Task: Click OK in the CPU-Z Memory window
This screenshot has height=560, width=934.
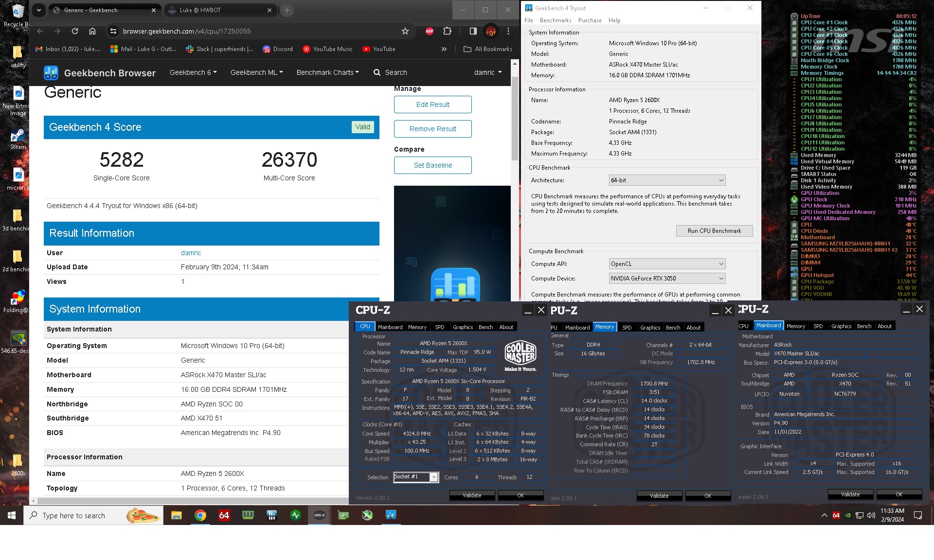Action: click(x=708, y=496)
